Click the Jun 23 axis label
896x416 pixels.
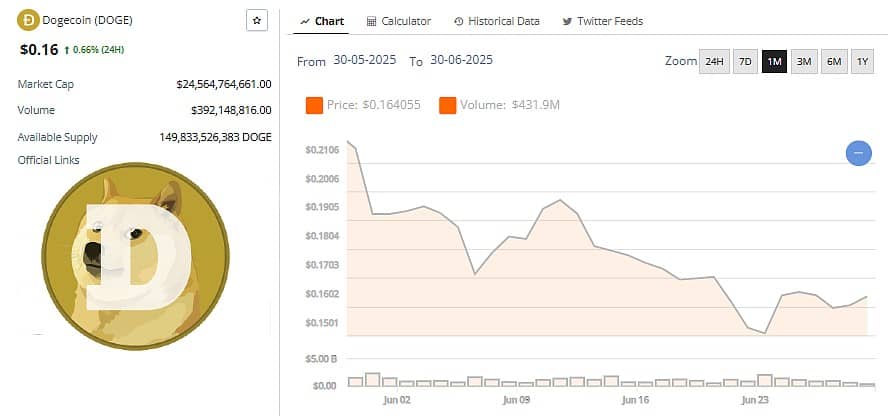(x=754, y=400)
